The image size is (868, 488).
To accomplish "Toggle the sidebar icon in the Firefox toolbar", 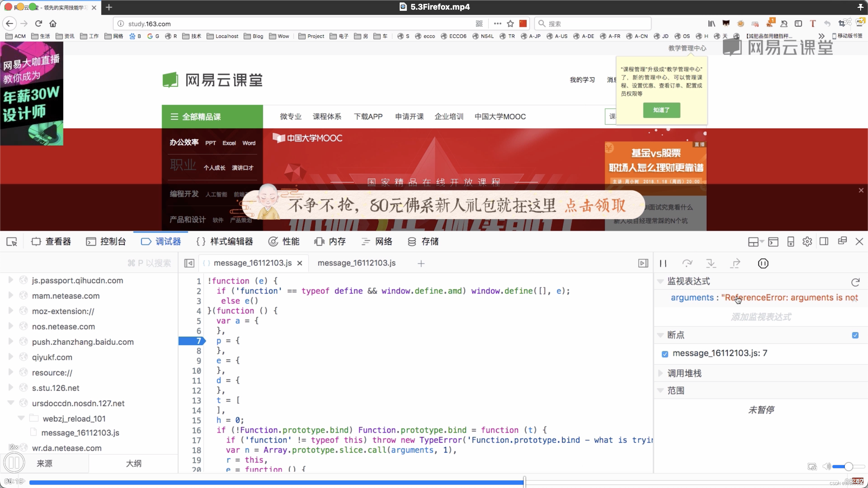I will (x=798, y=23).
